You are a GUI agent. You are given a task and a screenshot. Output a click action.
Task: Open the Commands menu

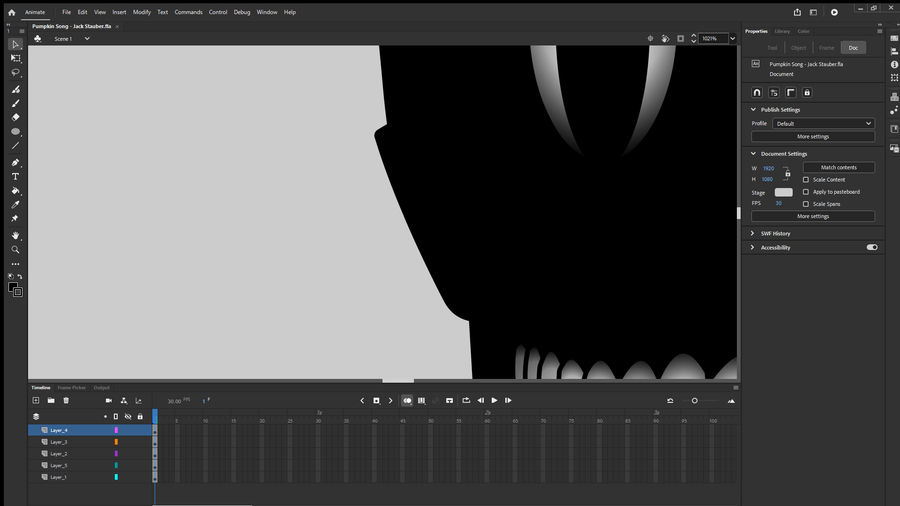pos(188,12)
